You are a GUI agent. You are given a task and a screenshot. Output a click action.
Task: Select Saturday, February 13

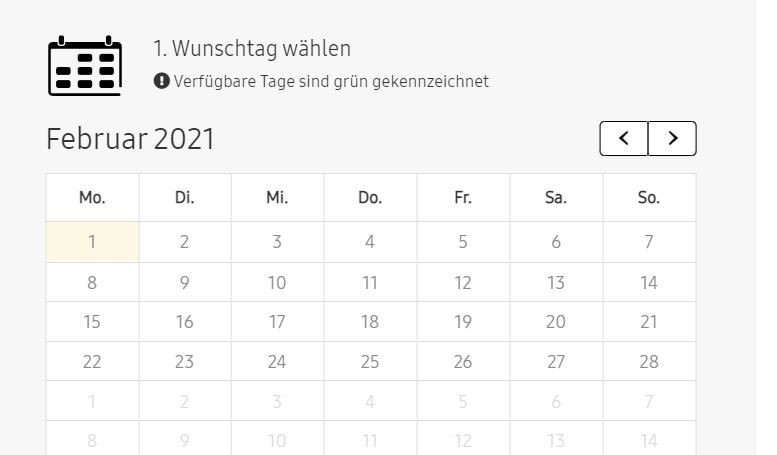tap(556, 283)
